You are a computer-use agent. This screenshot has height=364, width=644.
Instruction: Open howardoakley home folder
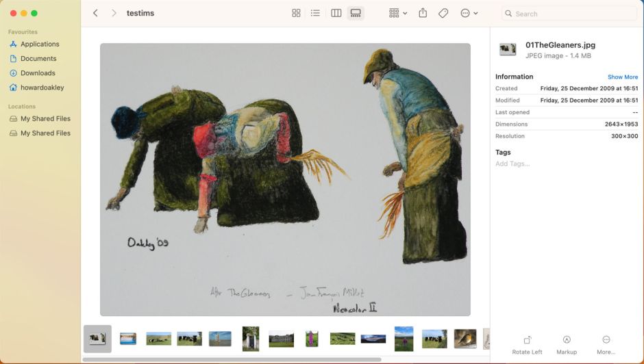(42, 88)
